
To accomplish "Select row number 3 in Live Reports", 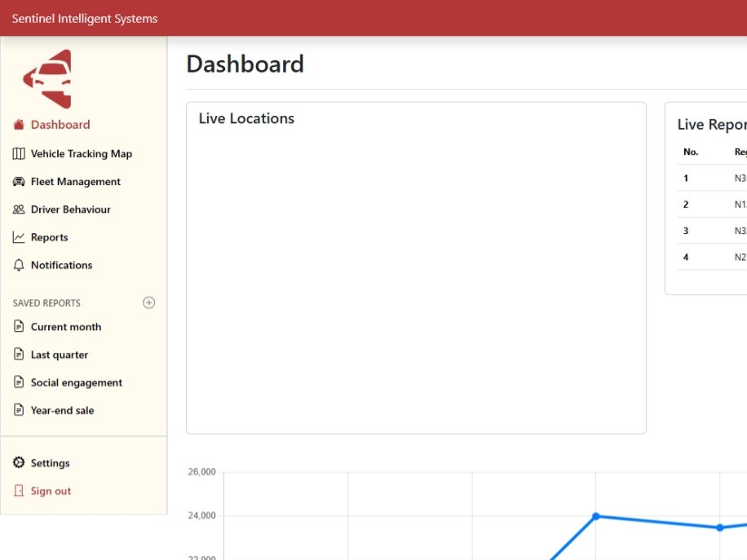I will 686,231.
